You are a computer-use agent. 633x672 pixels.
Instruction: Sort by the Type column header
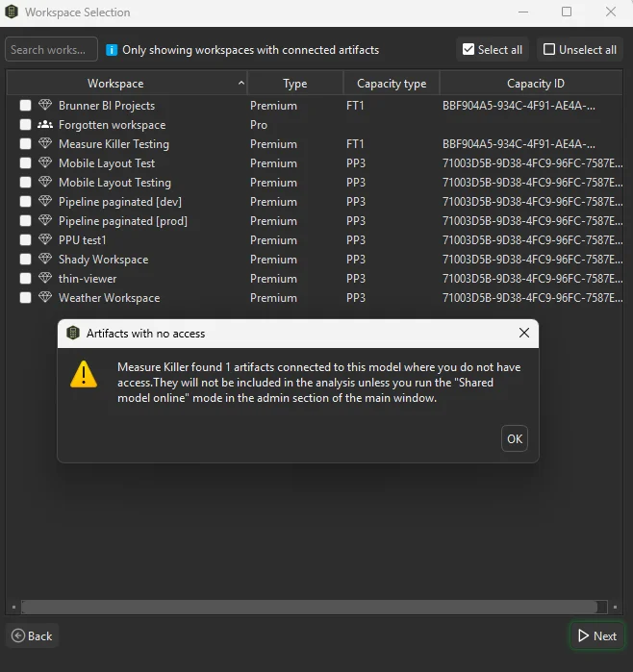295,83
